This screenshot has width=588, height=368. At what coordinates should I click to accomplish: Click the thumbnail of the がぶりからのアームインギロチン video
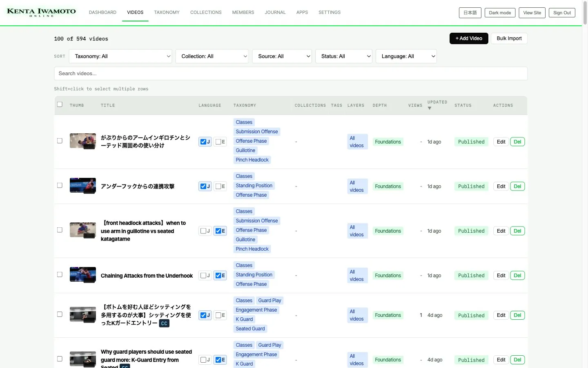pos(83,141)
